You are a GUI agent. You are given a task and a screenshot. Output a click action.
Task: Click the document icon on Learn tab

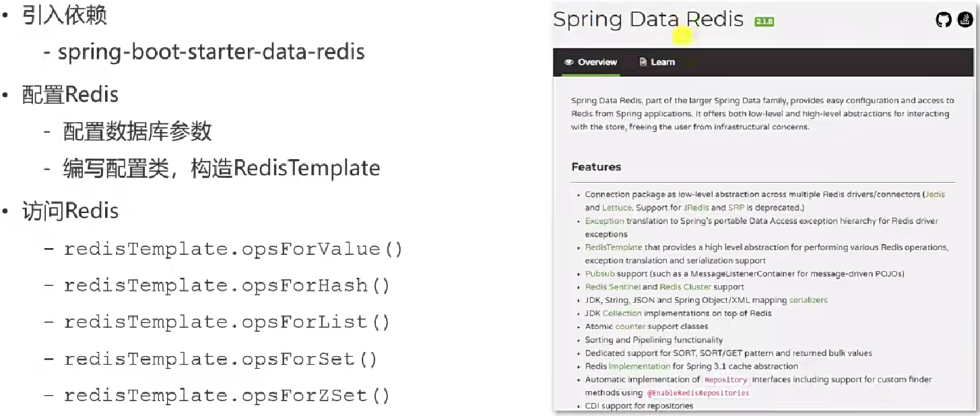tap(643, 62)
